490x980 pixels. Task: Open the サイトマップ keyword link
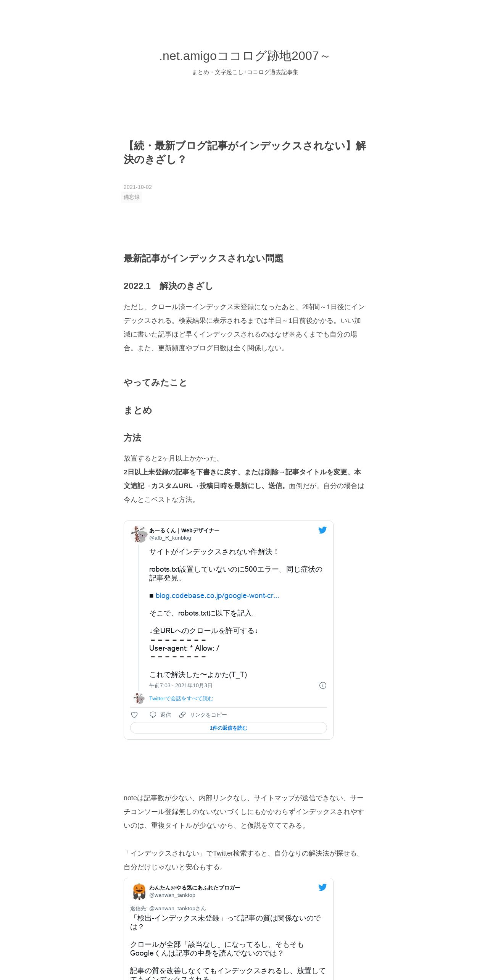274,798
